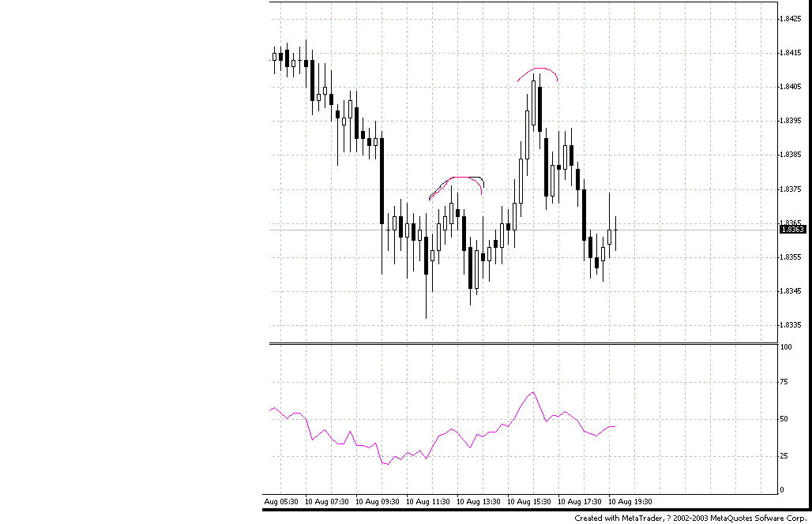Click the 10 Aug 17:30 time label
The height and width of the screenshot is (524, 812).
click(x=580, y=502)
